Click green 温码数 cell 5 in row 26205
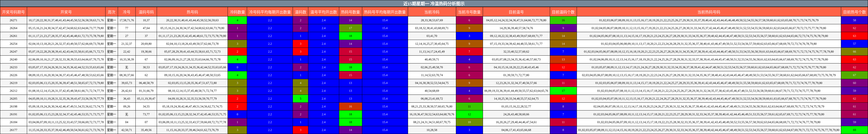Screen dimensions: 868x134 300,99
